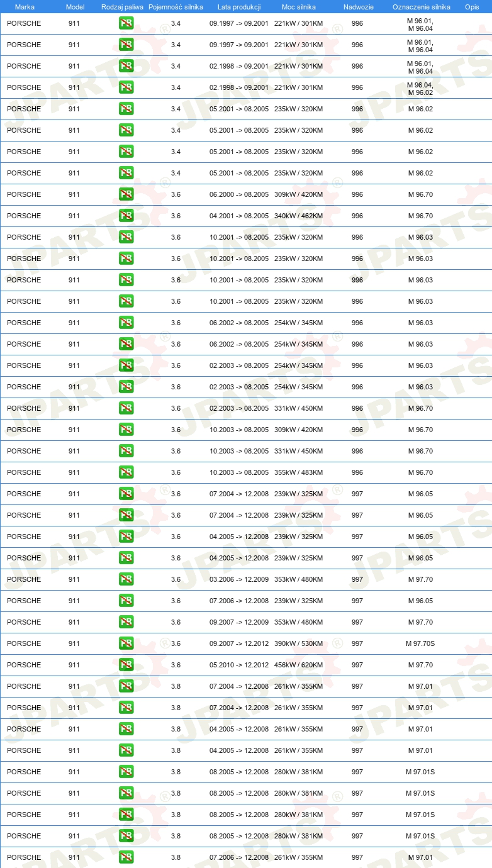Click model 911 in the 456kW / 620KM row
Screen dimensions: 492x868
click(74, 665)
